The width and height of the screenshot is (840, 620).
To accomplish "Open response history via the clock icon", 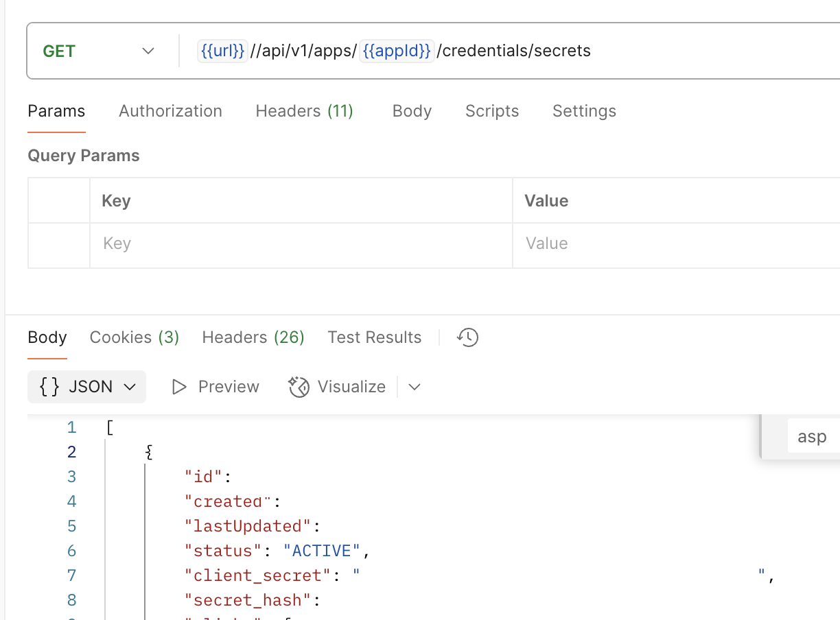I will click(x=467, y=337).
